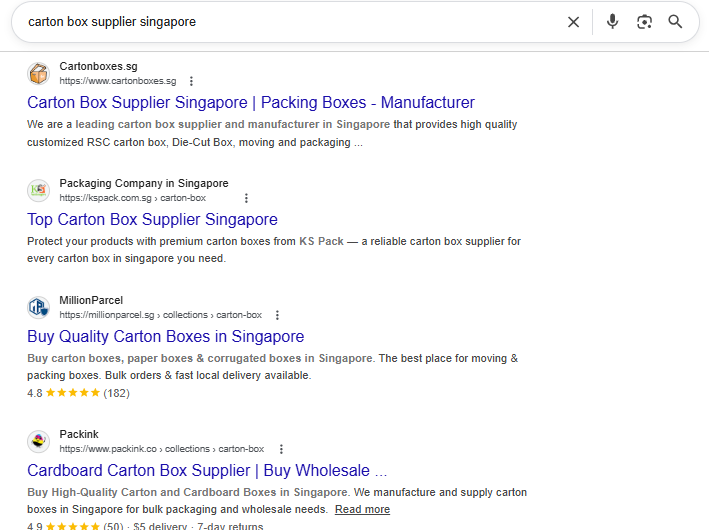This screenshot has height=530, width=709.
Task: Open Top Carton Box Supplier Singapore link
Action: [x=152, y=220]
